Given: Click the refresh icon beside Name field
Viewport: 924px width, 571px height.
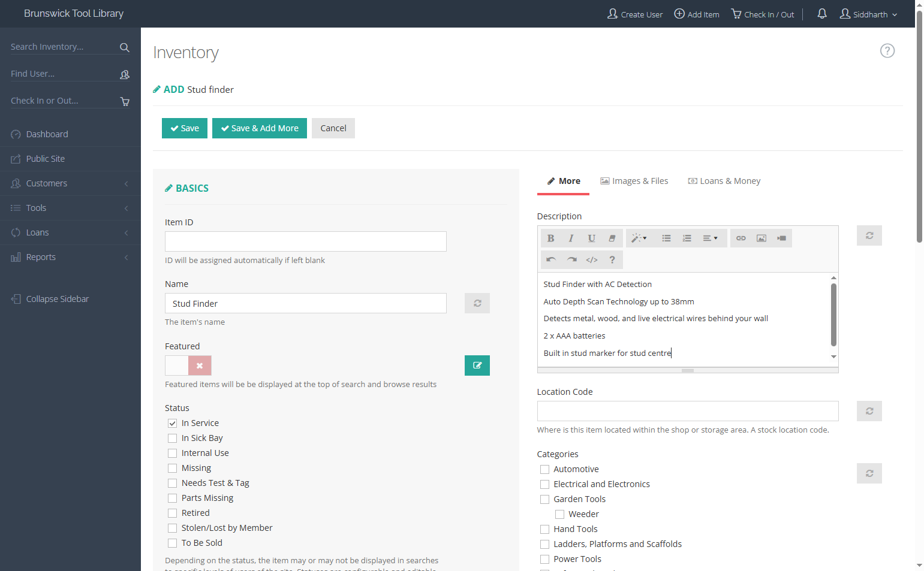Looking at the screenshot, I should pyautogui.click(x=477, y=303).
